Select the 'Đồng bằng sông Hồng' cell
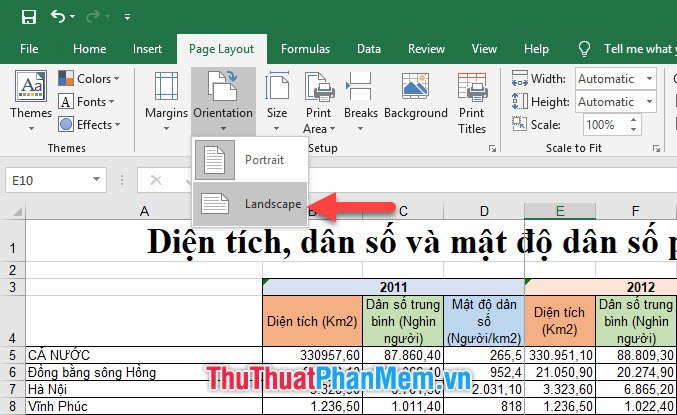The height and width of the screenshot is (415, 677). [144, 372]
